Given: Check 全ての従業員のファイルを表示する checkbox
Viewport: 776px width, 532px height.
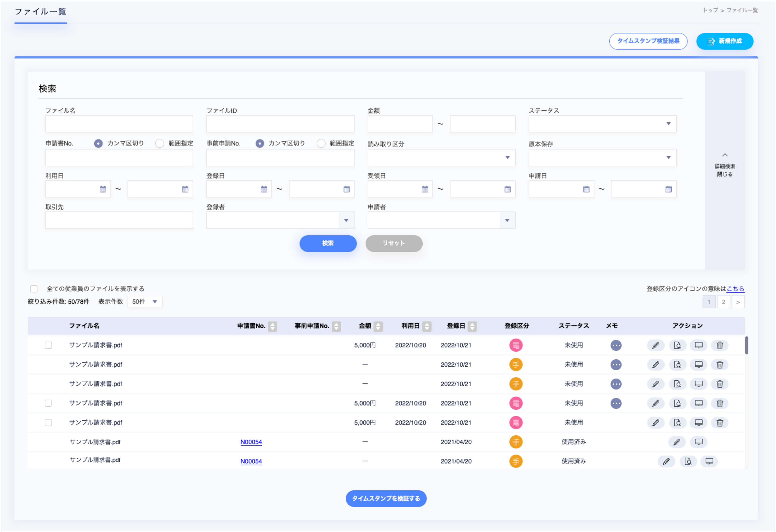Looking at the screenshot, I should 34,289.
